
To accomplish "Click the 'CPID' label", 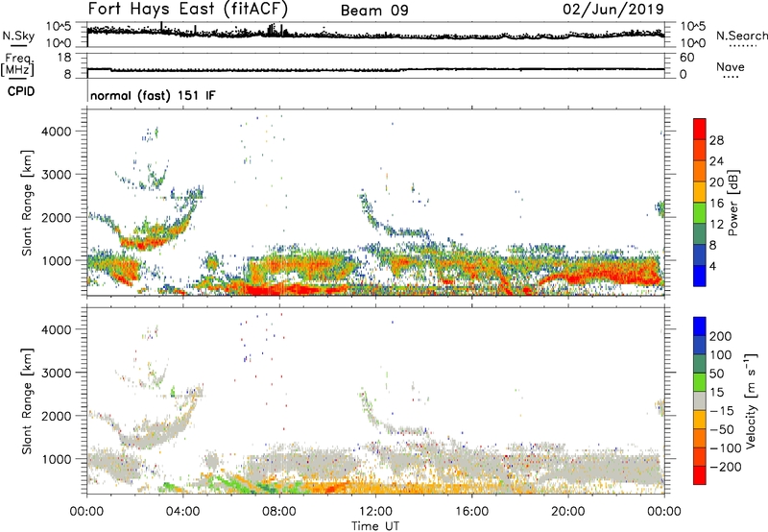I will point(21,91).
